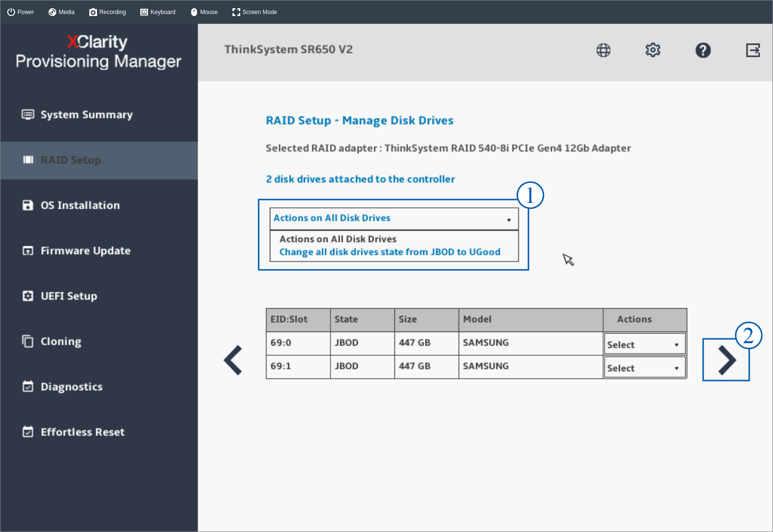Open the language globe icon
773x532 pixels.
tap(603, 50)
